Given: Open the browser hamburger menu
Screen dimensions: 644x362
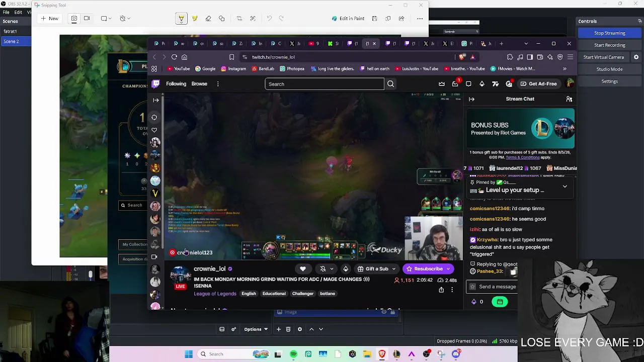Looking at the screenshot, I should (x=570, y=57).
